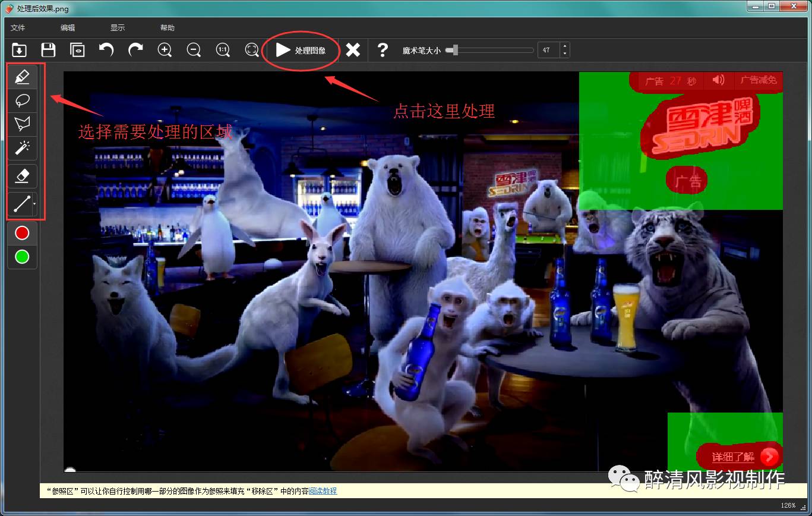This screenshot has width=812, height=516.
Task: Click the undo arrow icon
Action: click(x=106, y=50)
